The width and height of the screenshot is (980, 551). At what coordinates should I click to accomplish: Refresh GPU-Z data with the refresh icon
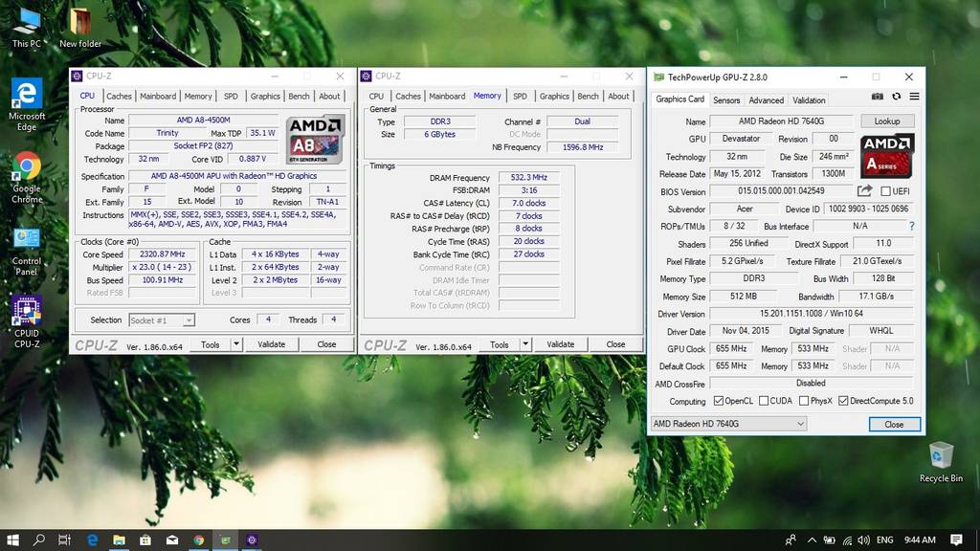coord(896,97)
